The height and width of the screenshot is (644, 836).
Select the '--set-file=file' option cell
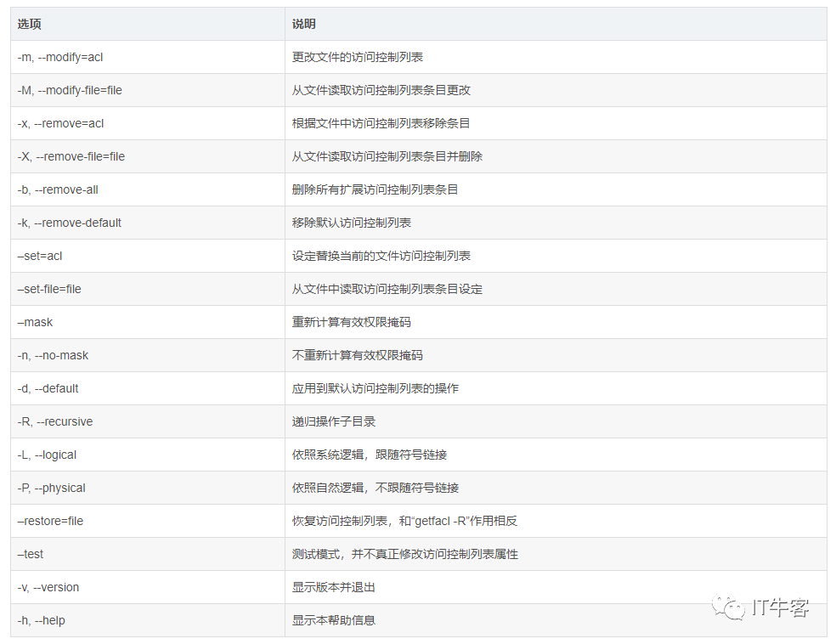click(x=148, y=289)
